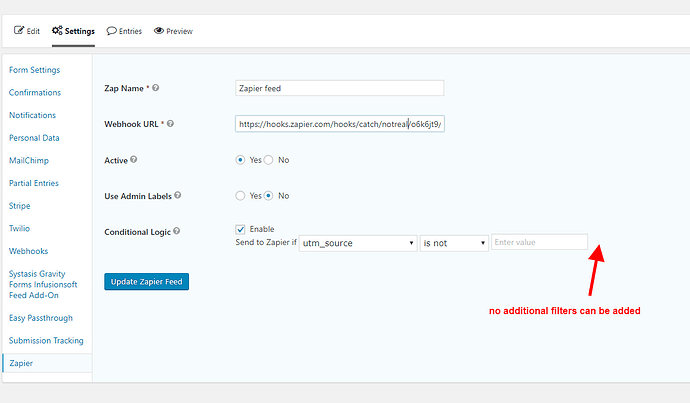
Task: Select Yes for Use Admin Labels
Action: [x=240, y=195]
